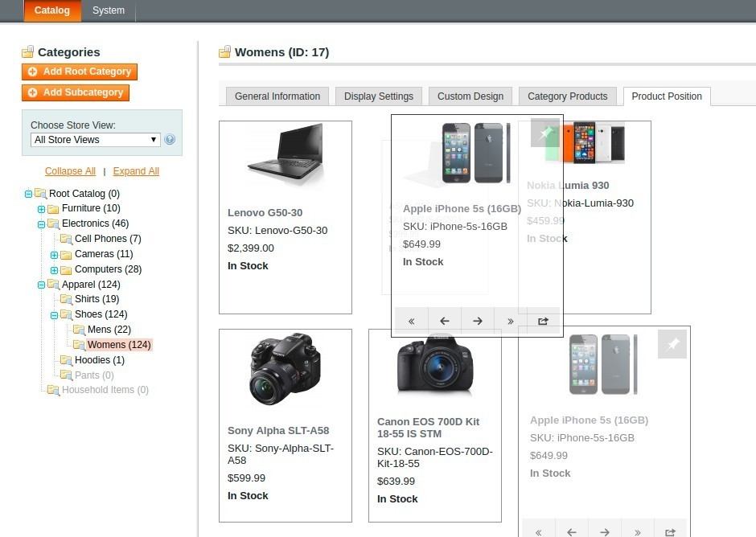756x537 pixels.
Task: Click the right arrow on the dragged iPhone card
Action: [477, 321]
